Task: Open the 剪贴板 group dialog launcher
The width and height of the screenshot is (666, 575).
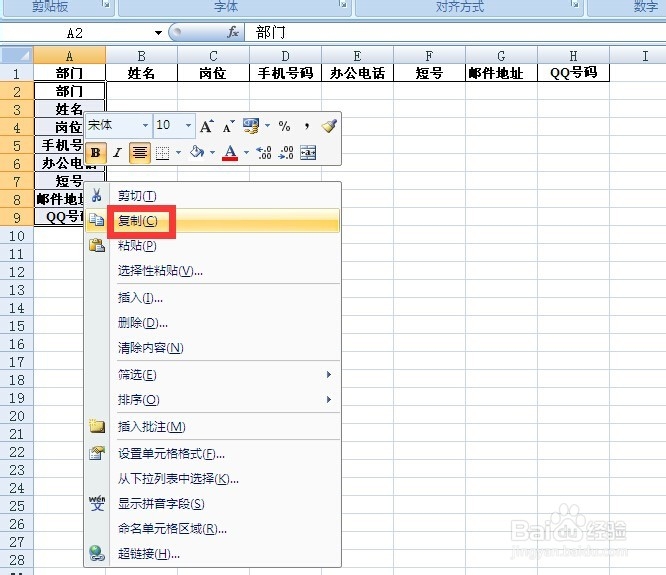Action: 105,4
